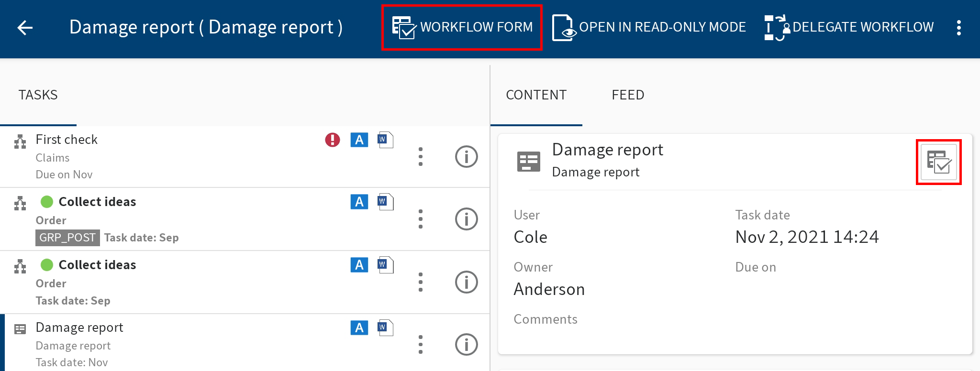
Task: Open more options for First check task
Action: pos(421,157)
